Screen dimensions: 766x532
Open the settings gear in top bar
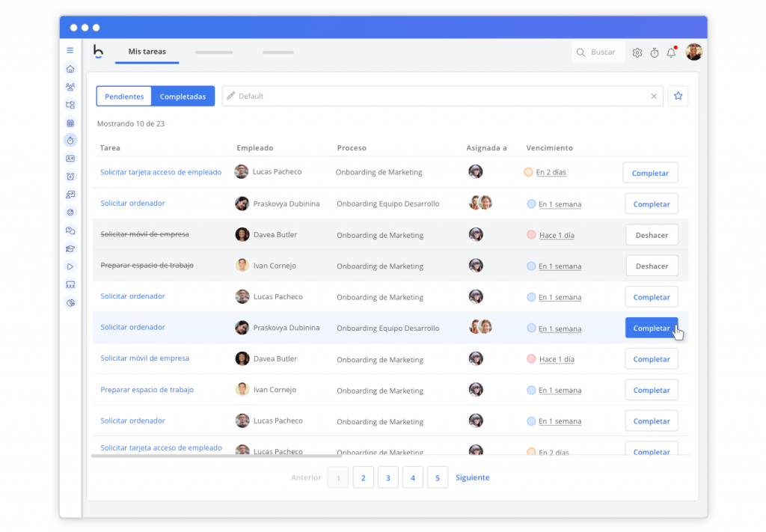[637, 52]
